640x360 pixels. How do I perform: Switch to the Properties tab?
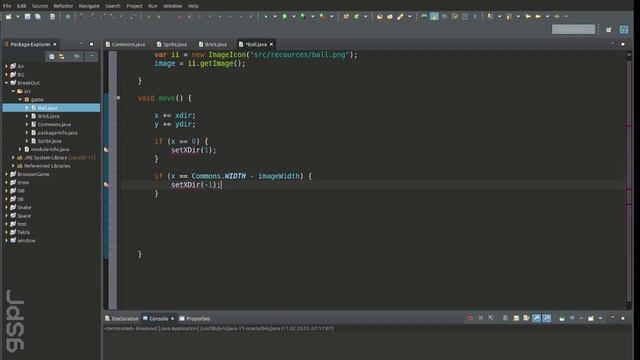pyautogui.click(x=195, y=318)
